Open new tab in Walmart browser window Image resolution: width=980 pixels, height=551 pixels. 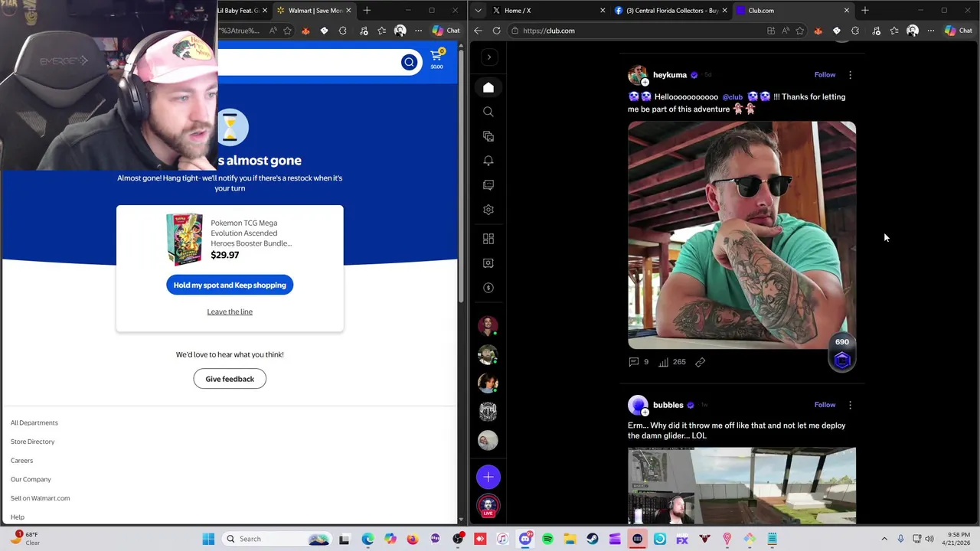[x=367, y=11]
